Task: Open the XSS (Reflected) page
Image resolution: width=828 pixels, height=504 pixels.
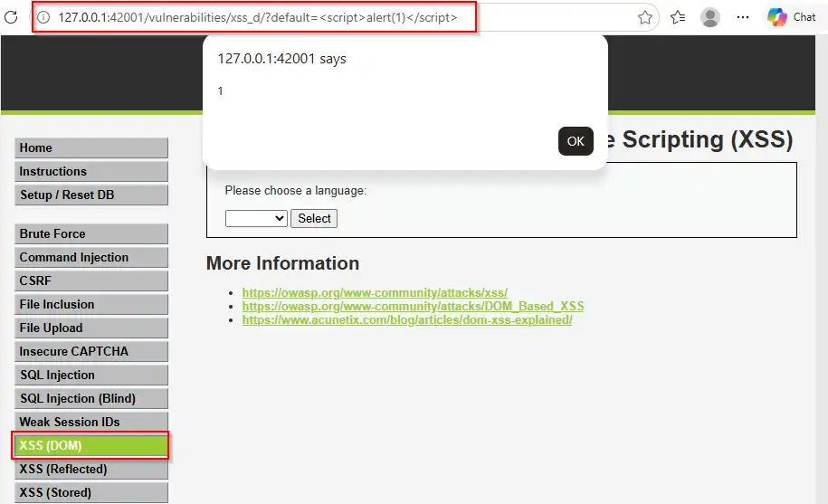Action: [x=91, y=470]
